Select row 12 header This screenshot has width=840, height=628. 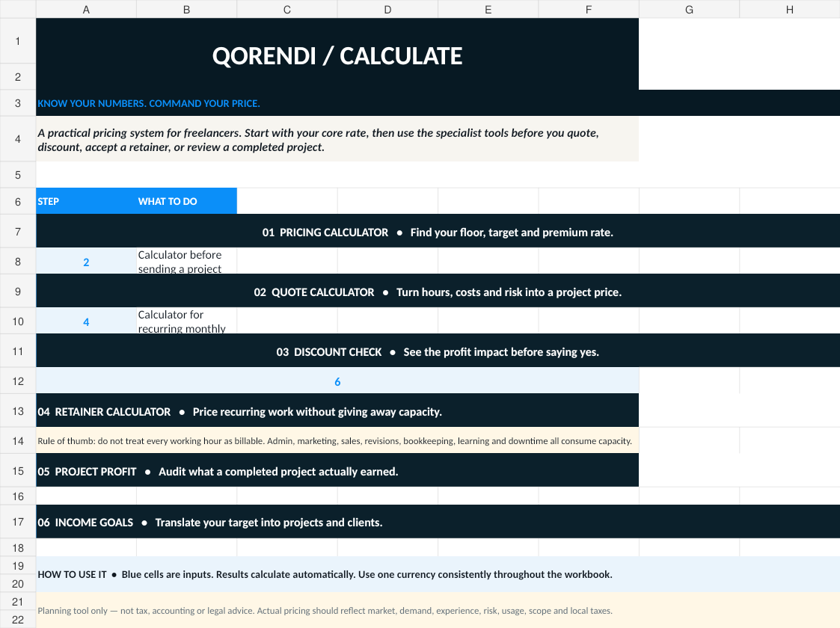coord(18,381)
